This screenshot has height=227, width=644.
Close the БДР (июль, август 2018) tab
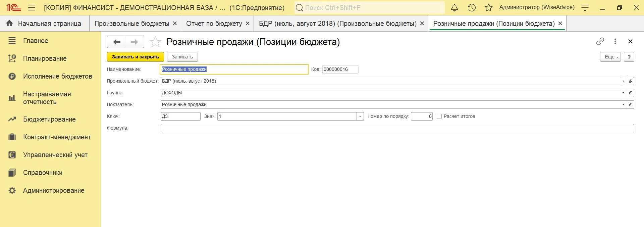(422, 24)
